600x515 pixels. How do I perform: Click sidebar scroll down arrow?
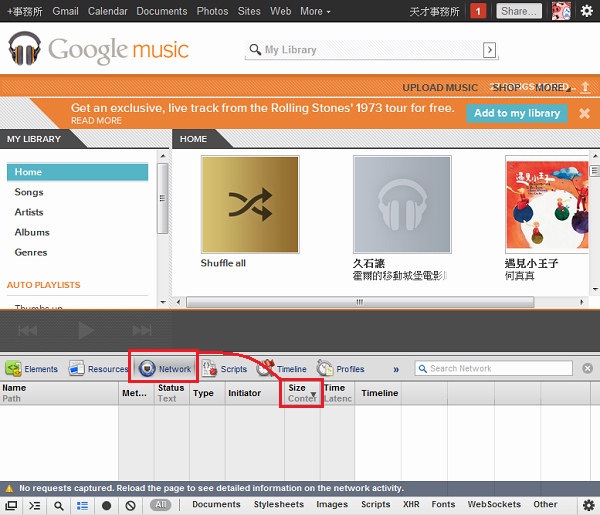[163, 302]
